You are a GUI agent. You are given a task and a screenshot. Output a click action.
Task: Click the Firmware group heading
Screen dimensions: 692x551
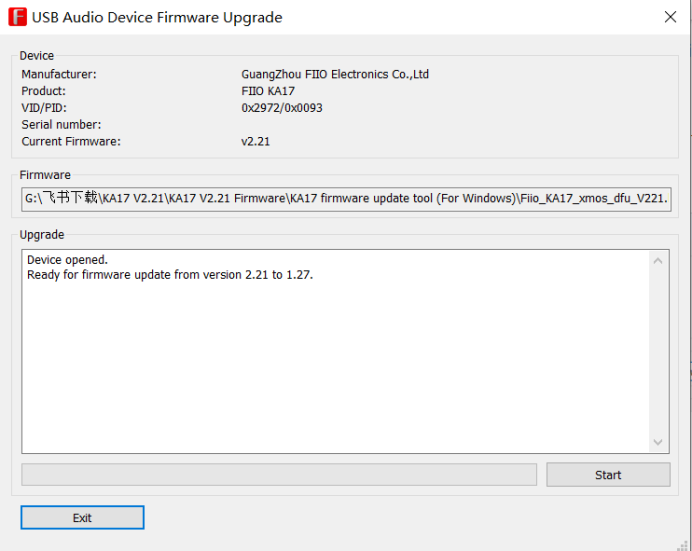click(45, 175)
